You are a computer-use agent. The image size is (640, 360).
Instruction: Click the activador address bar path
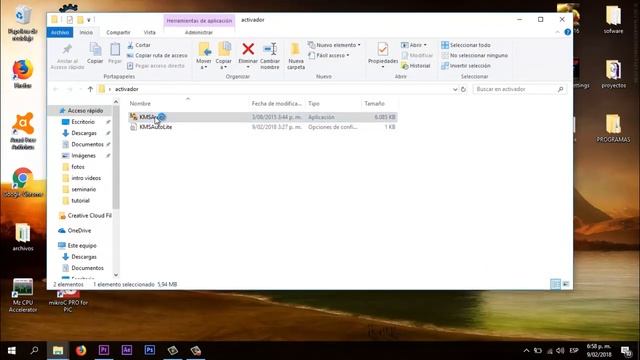[127, 89]
